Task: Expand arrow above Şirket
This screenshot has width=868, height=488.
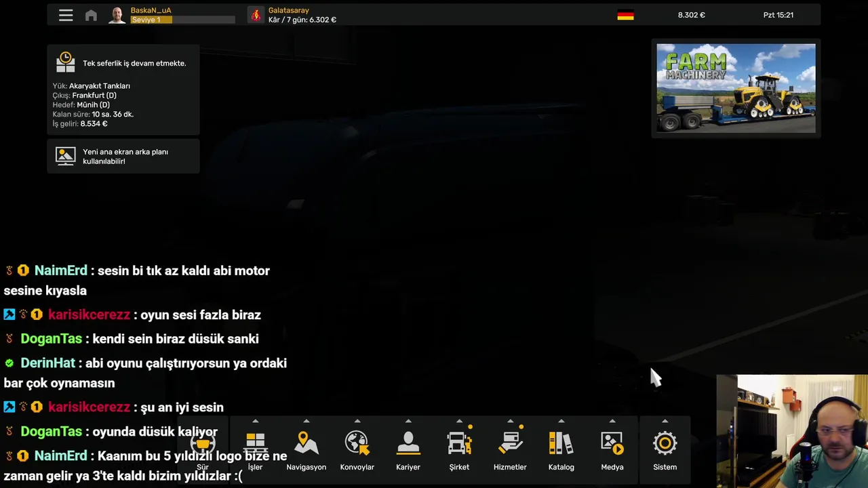Action: click(x=459, y=422)
